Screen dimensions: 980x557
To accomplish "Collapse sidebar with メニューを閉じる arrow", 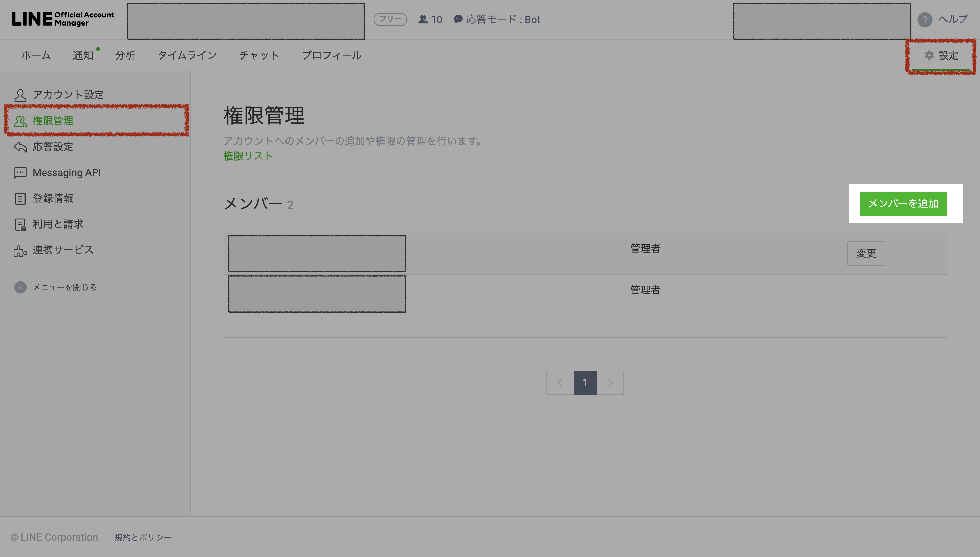I will click(20, 287).
